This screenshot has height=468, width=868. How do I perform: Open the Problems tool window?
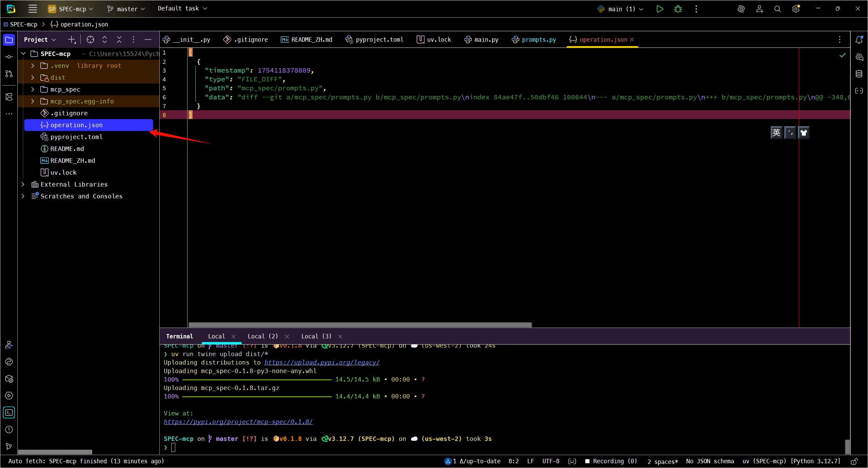tap(9, 430)
